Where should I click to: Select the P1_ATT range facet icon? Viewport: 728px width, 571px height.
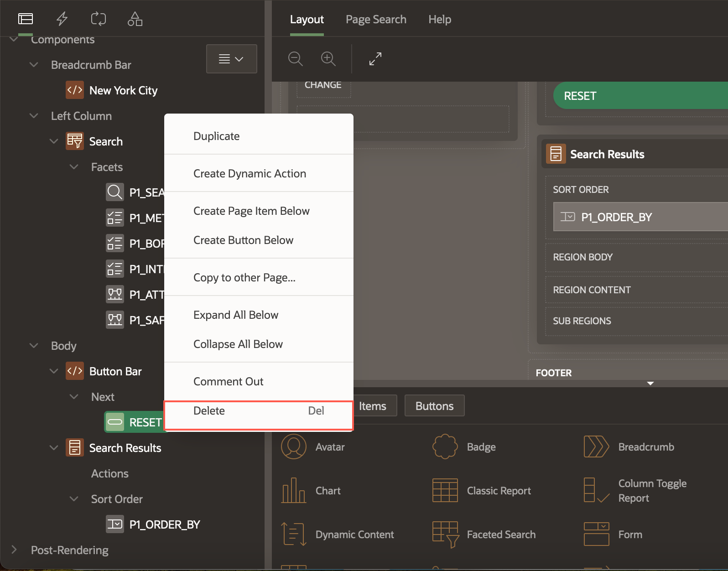(115, 295)
